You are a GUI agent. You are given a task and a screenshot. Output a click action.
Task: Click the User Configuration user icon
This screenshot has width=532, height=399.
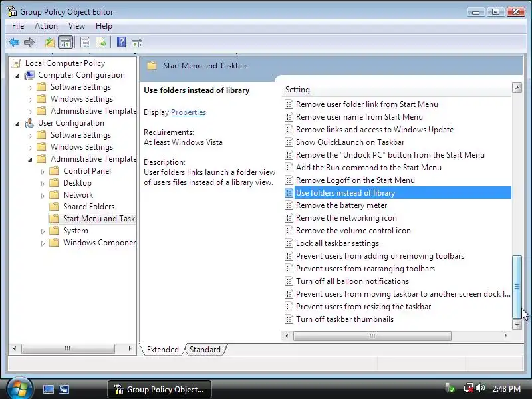tap(29, 123)
